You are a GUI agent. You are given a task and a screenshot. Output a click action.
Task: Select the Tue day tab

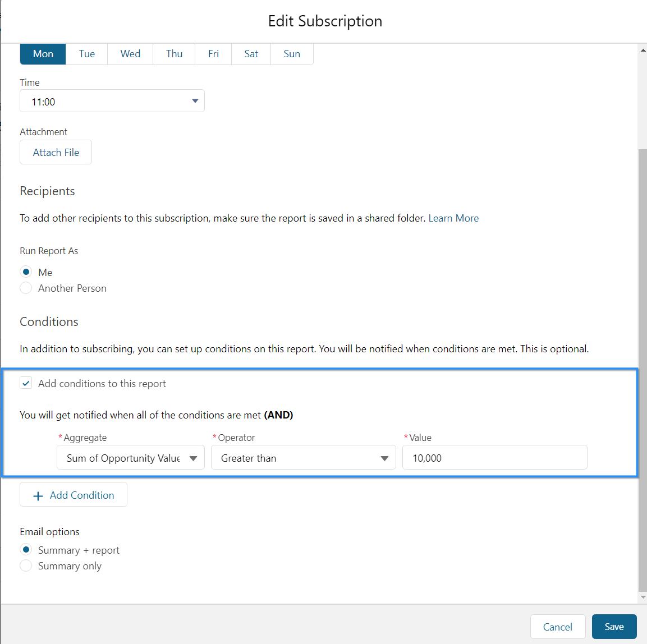86,54
